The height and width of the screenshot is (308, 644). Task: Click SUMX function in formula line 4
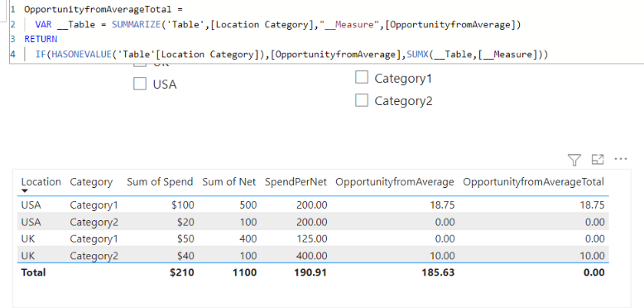418,54
